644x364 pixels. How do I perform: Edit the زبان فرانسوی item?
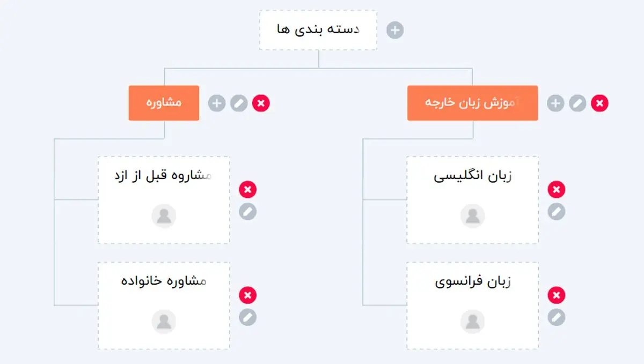point(557,317)
